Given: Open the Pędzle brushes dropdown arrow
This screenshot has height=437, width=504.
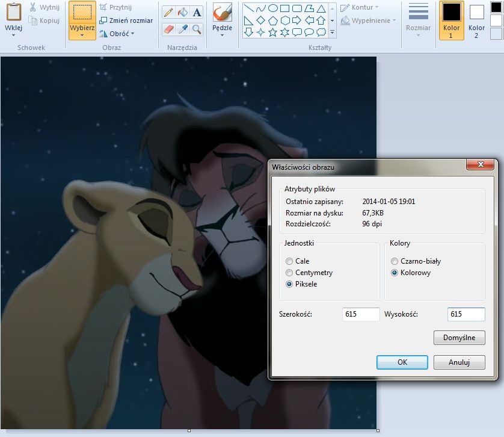Looking at the screenshot, I should click(222, 35).
